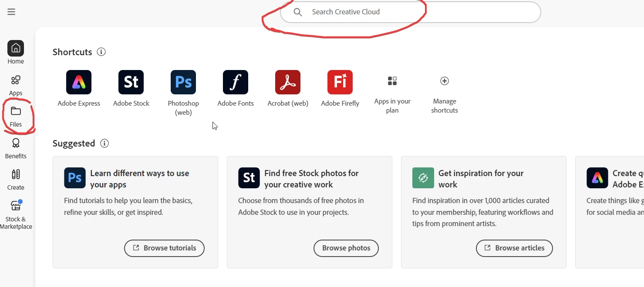Click 'Find free Stock photos' heading
Image resolution: width=644 pixels, height=287 pixels.
[x=311, y=179]
